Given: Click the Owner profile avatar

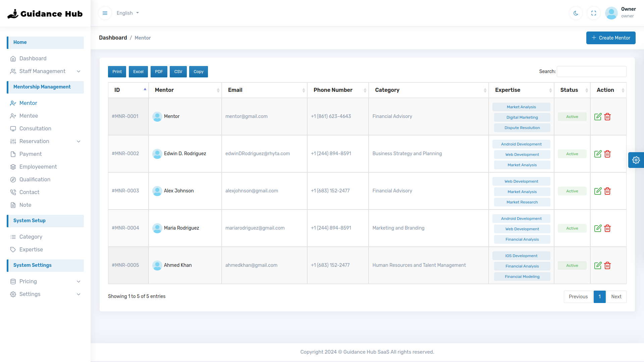Looking at the screenshot, I should (611, 13).
